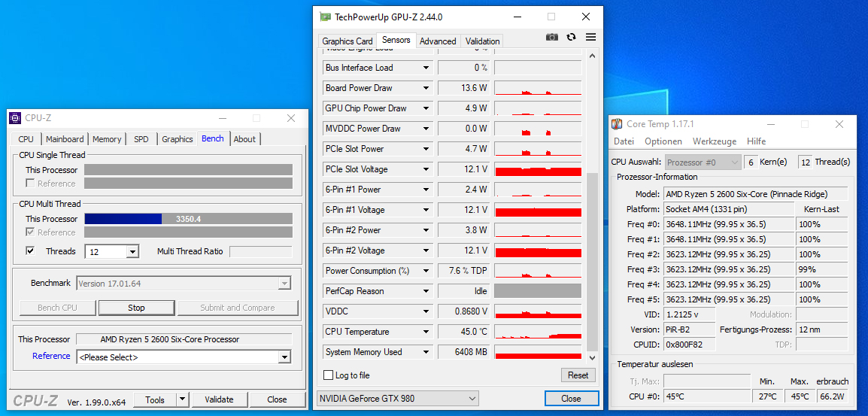Open PerfCap Reason sensor dropdown
Screen dimensions: 868x416
click(426, 291)
